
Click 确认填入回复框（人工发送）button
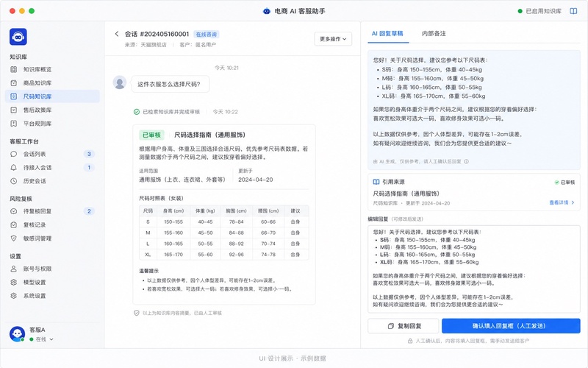point(511,326)
